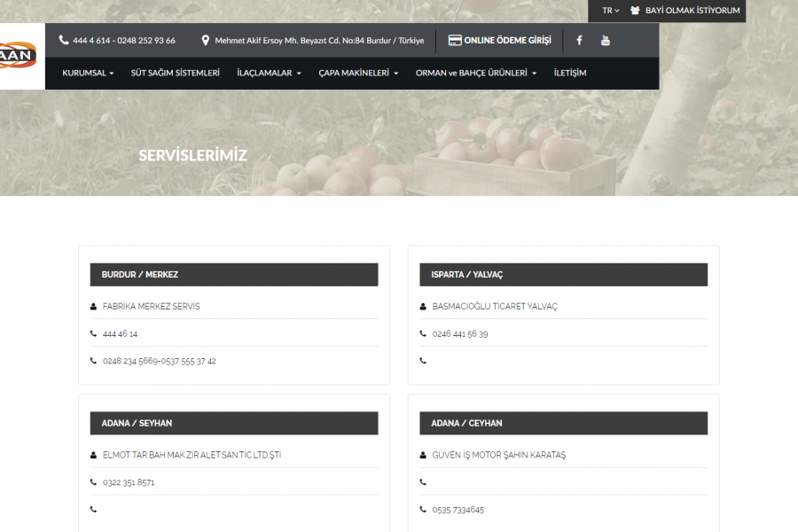Click the Facebook icon in header
The image size is (798, 532).
coord(580,40)
